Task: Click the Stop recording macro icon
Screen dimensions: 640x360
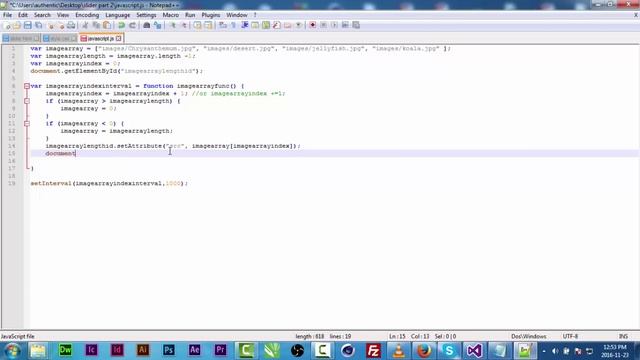Action: (323, 25)
